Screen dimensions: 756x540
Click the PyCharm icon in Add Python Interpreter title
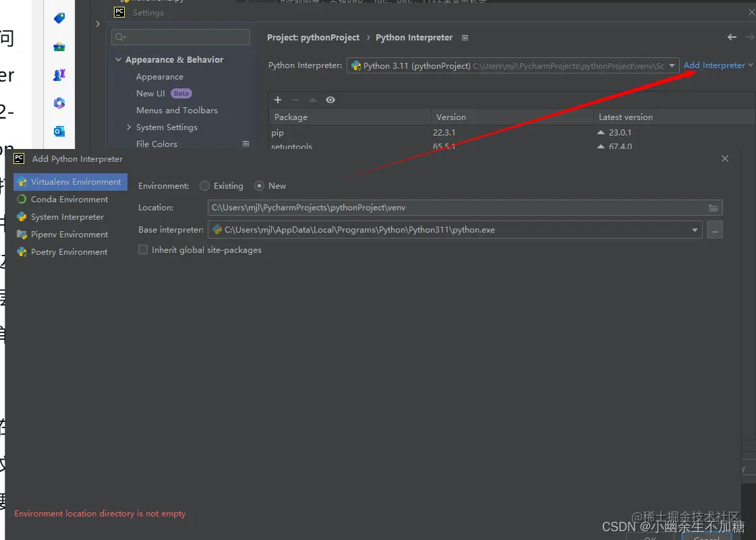click(x=19, y=158)
